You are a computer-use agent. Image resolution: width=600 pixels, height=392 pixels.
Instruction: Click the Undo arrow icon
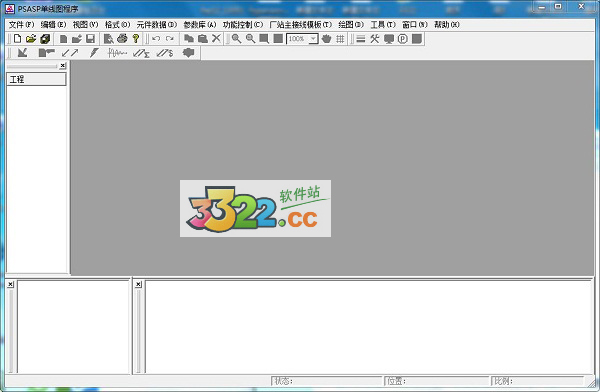(156, 39)
